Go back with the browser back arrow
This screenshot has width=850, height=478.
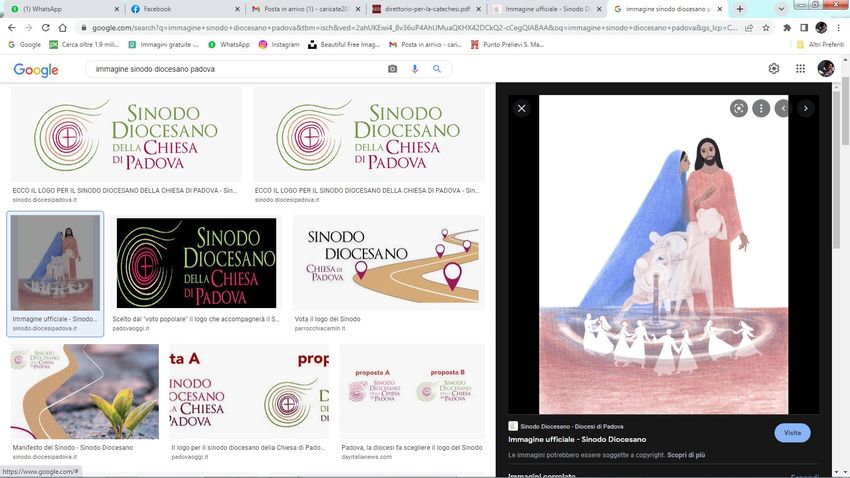click(x=11, y=28)
